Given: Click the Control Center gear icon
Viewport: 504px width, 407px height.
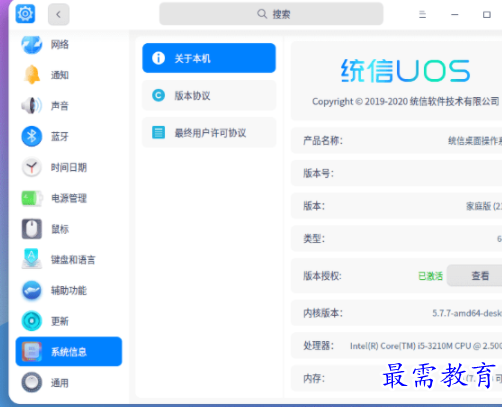Looking at the screenshot, I should (x=25, y=14).
